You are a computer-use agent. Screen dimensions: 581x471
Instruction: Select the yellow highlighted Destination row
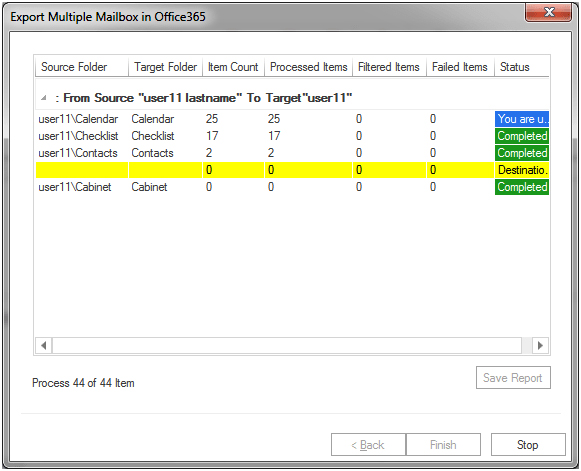pyautogui.click(x=292, y=170)
